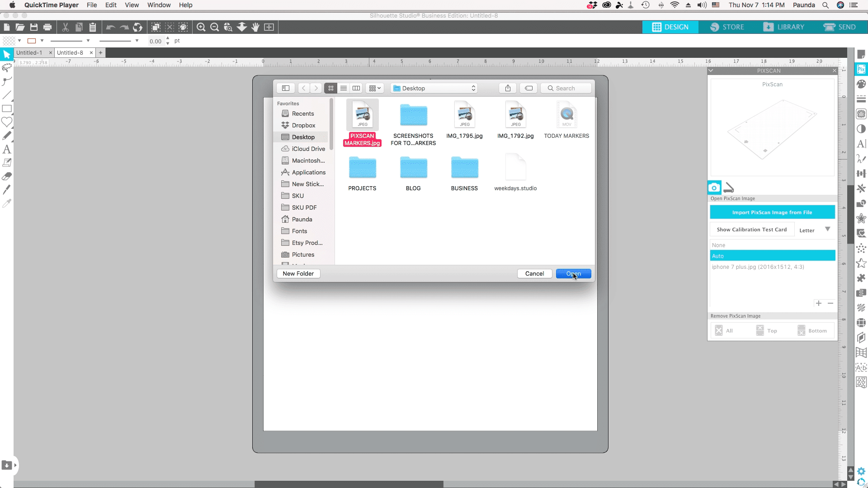The height and width of the screenshot is (488, 868).
Task: Select the scanner import icon
Action: coord(729,187)
